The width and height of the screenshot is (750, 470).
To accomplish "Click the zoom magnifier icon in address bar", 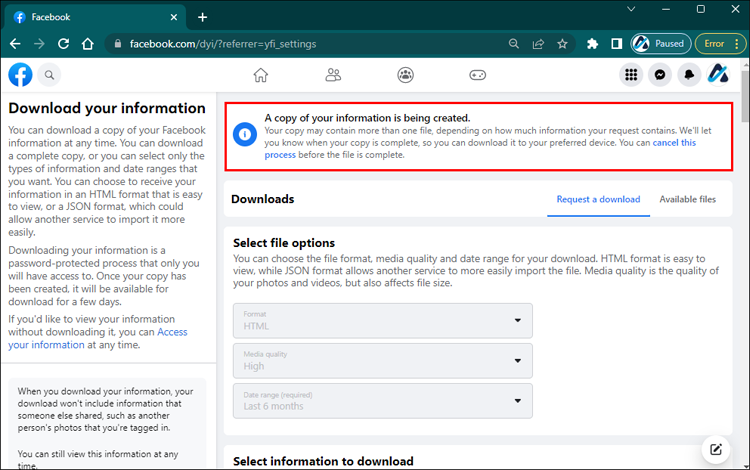I will pyautogui.click(x=514, y=44).
